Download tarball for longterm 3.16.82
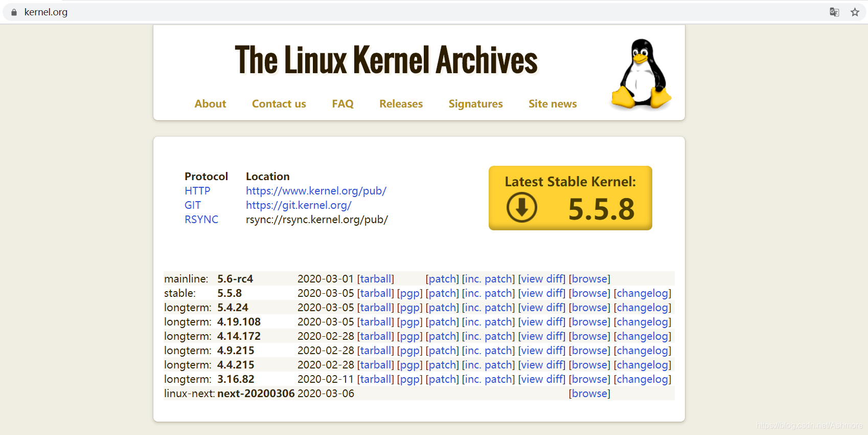This screenshot has height=435, width=868. [x=376, y=379]
